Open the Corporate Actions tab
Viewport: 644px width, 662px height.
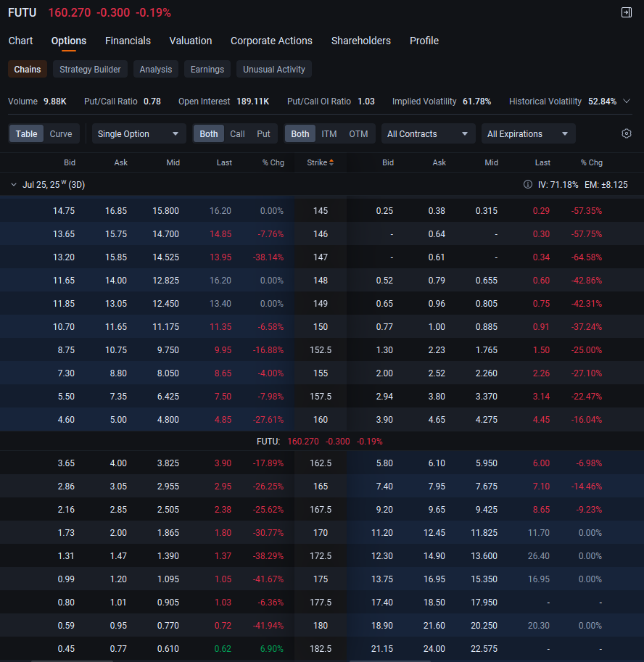pos(271,41)
